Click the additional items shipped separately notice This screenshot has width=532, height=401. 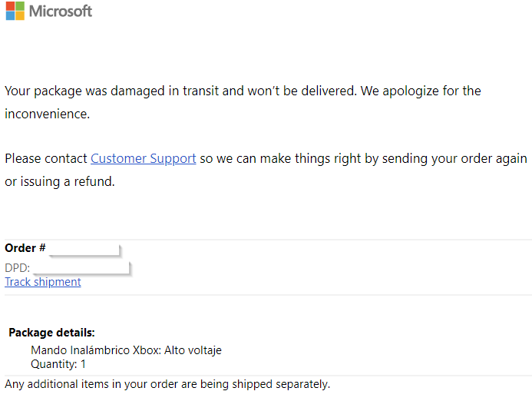tap(167, 384)
